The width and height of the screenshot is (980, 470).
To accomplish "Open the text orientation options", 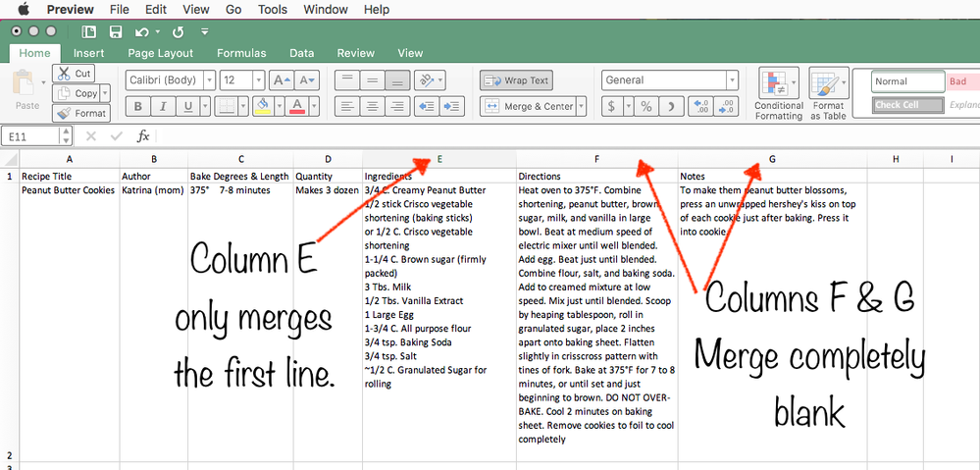I will (430, 80).
